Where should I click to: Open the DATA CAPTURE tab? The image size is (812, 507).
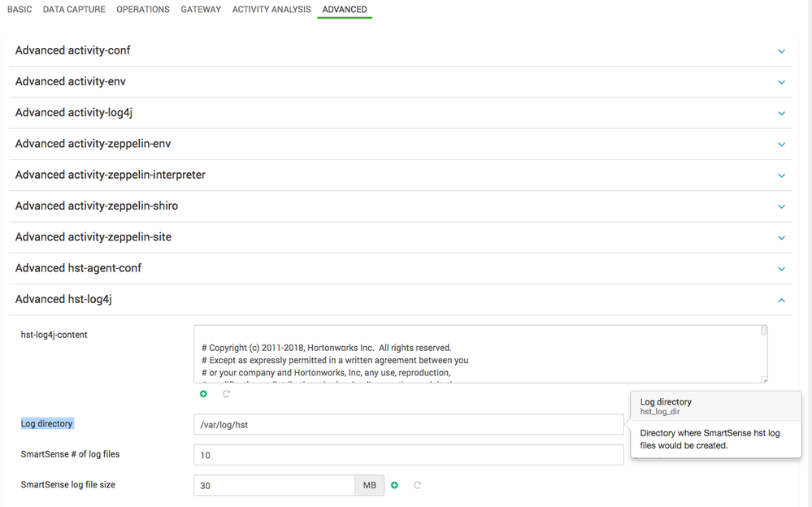pos(74,10)
